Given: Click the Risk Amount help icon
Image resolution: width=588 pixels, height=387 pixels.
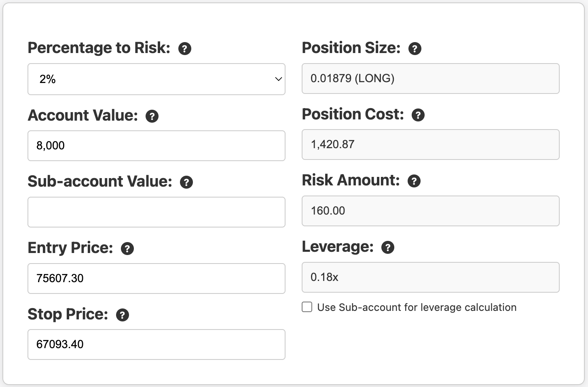Looking at the screenshot, I should pos(414,181).
